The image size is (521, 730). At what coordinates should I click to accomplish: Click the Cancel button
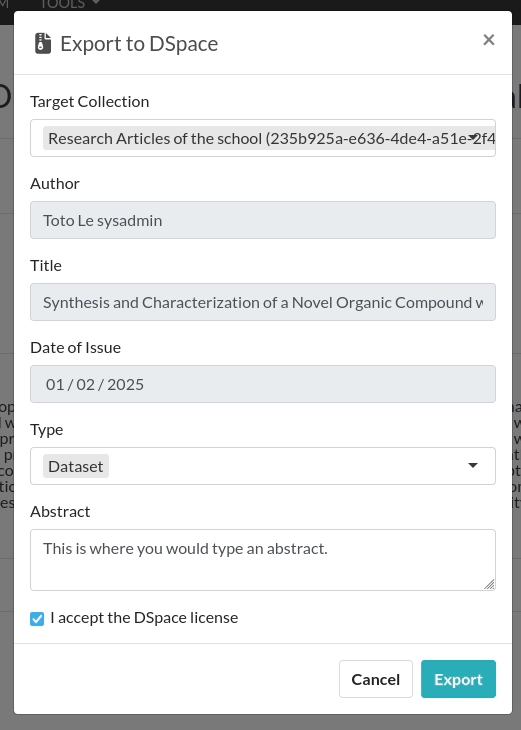[x=376, y=679]
